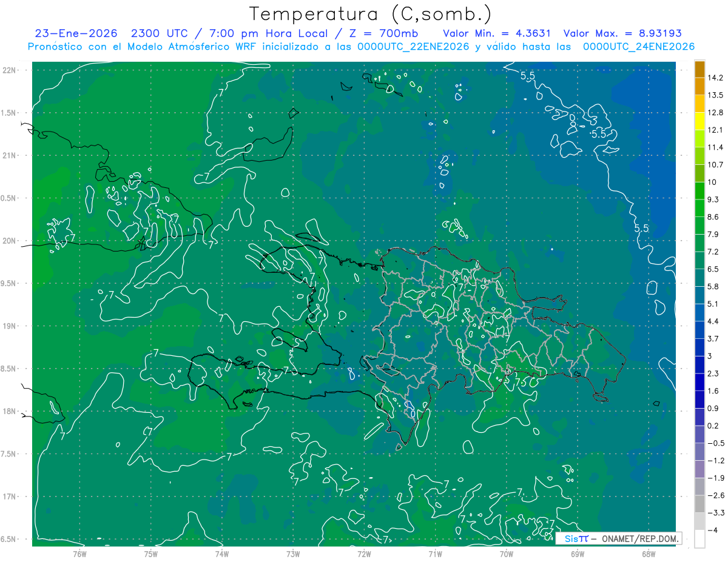Pick the yellow legend swatch between 12.1 and 12.8
The image size is (728, 562).
coord(699,121)
